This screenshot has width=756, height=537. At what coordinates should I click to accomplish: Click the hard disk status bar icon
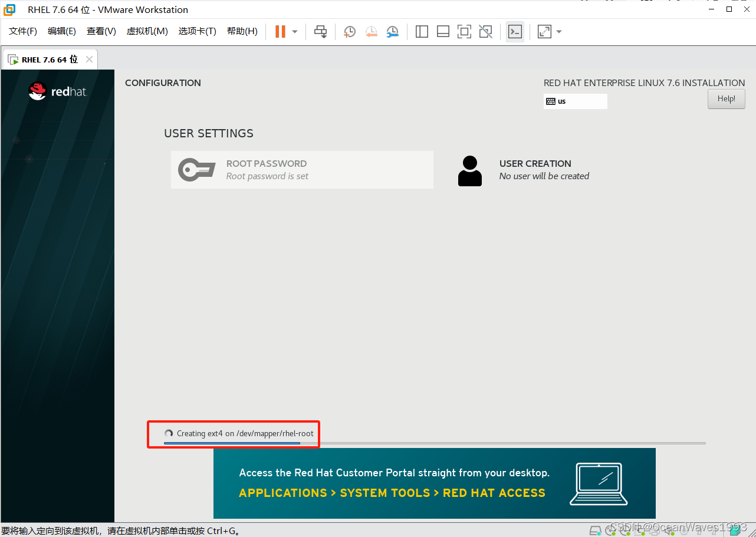(x=596, y=531)
